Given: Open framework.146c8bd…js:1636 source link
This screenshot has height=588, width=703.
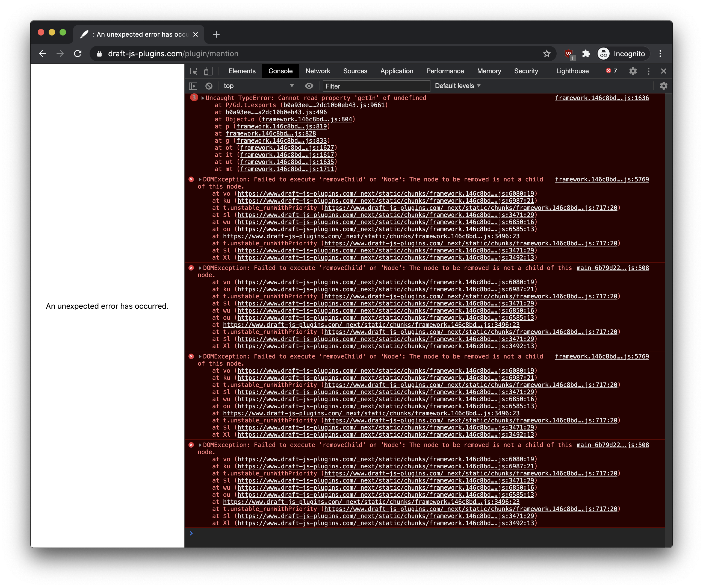Looking at the screenshot, I should pyautogui.click(x=602, y=98).
